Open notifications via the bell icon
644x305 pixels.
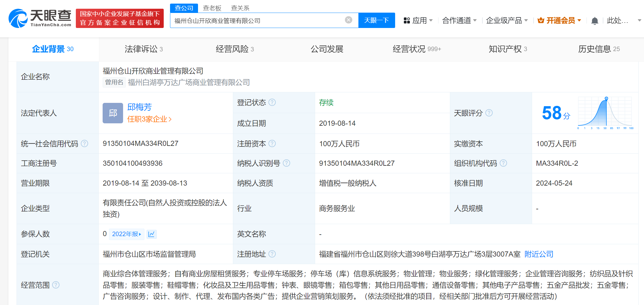(x=594, y=20)
